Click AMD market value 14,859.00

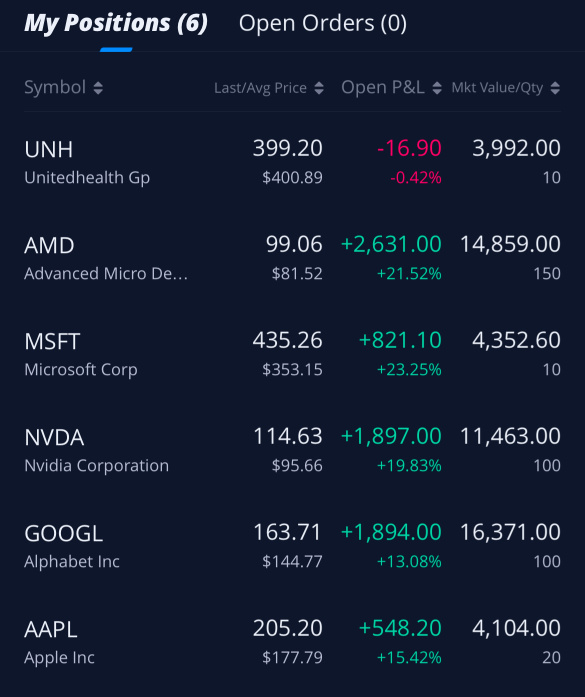coord(510,244)
